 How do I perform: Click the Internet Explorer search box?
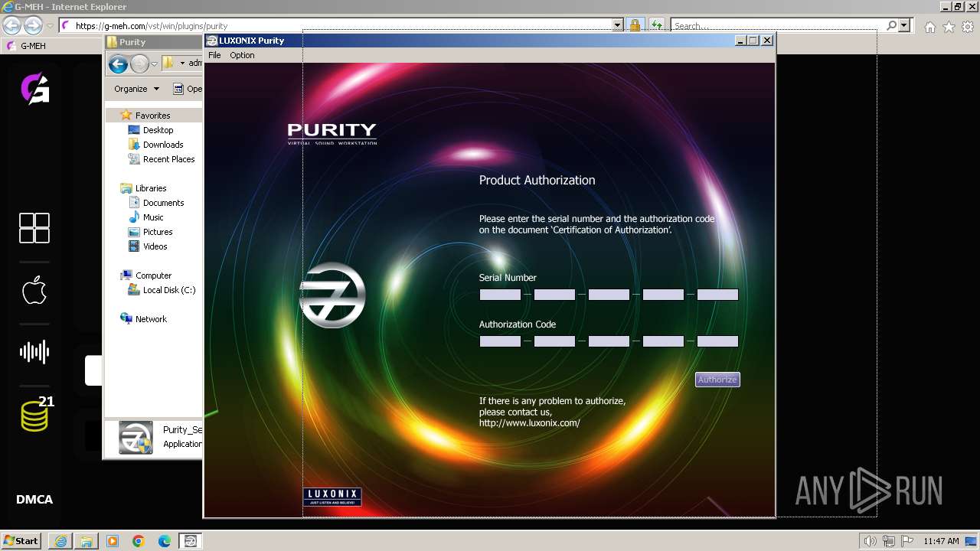tap(777, 25)
